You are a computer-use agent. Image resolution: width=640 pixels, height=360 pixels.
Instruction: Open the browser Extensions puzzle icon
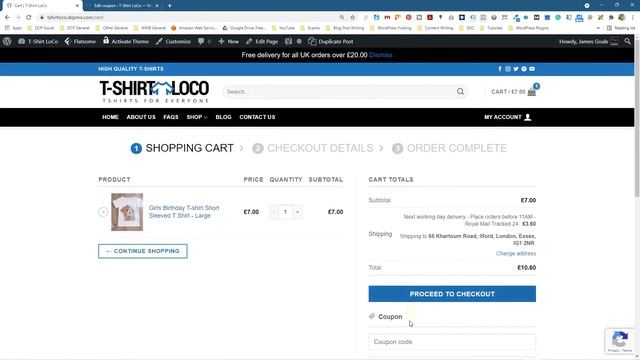point(611,18)
